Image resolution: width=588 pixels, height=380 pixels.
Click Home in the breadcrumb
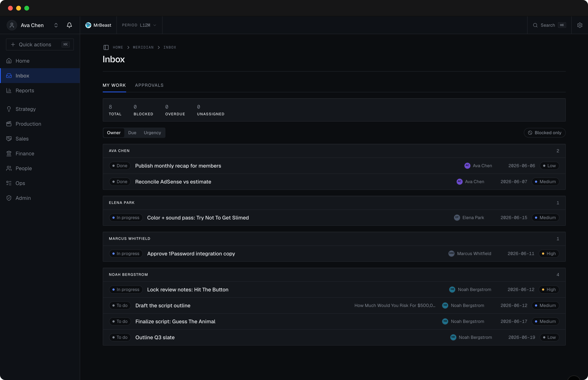tap(118, 47)
